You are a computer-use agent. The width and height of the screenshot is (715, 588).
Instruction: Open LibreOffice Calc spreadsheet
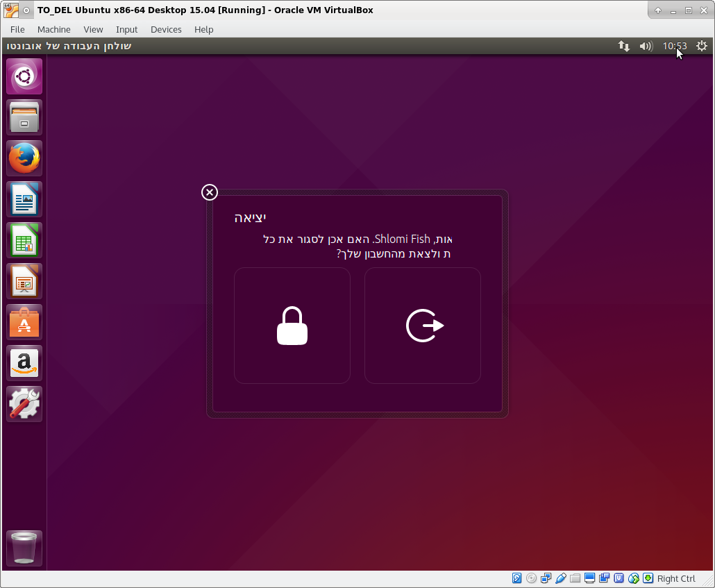24,240
